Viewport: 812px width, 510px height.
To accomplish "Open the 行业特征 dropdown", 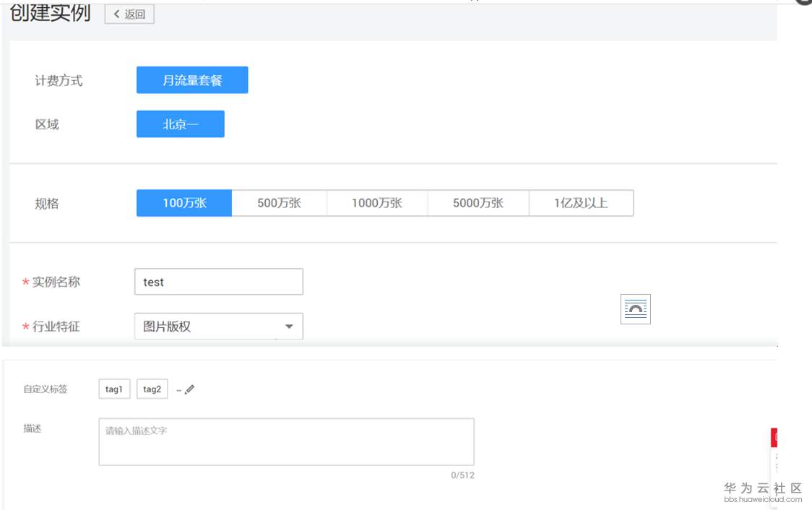I will coord(218,327).
